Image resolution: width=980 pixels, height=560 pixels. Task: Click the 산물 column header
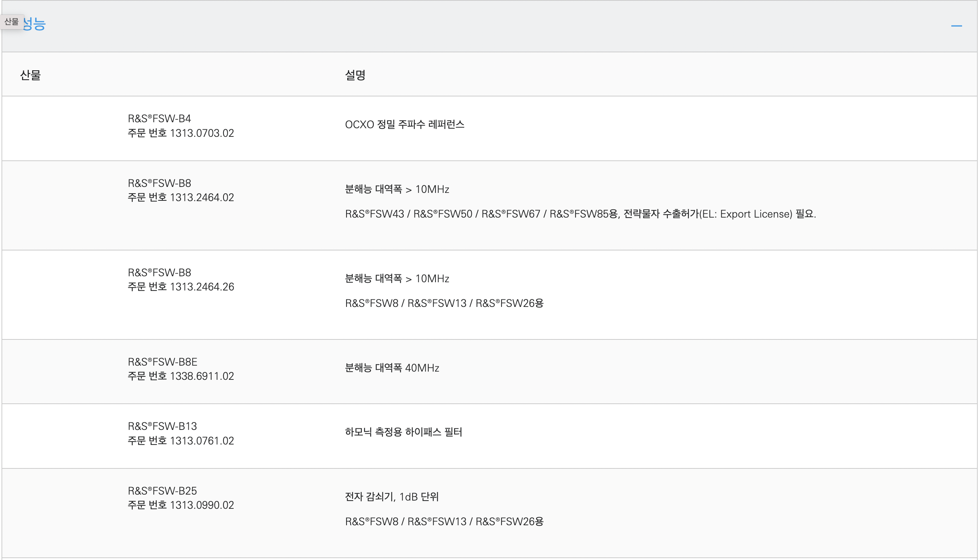[30, 75]
